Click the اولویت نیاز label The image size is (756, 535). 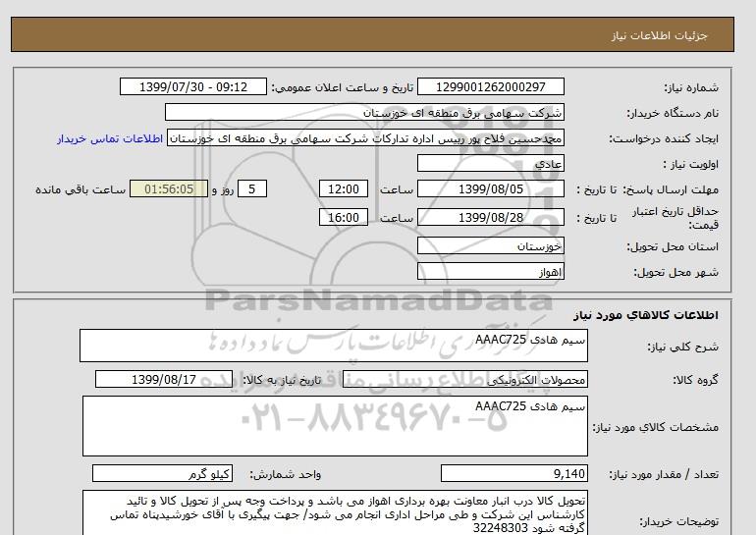coord(691,164)
